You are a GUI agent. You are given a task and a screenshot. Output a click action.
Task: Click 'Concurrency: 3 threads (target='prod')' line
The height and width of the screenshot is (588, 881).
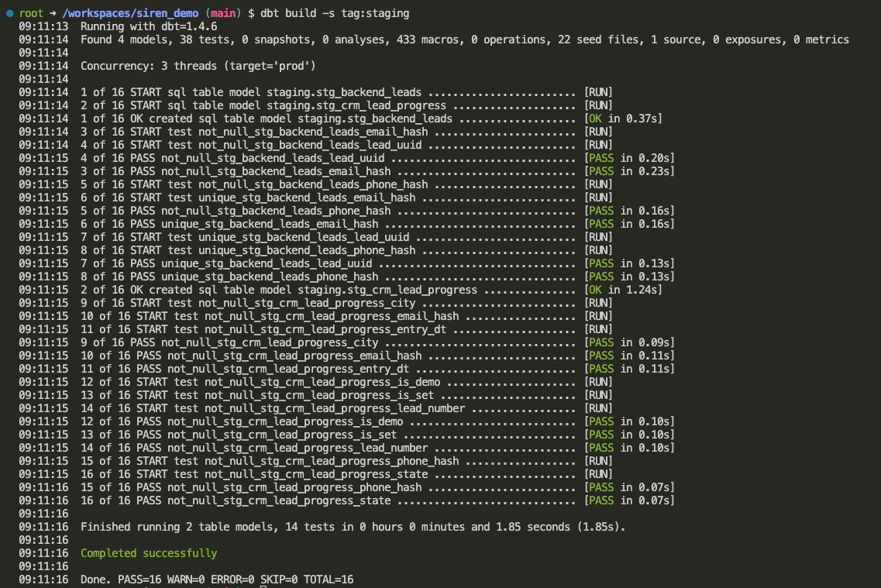(x=198, y=66)
